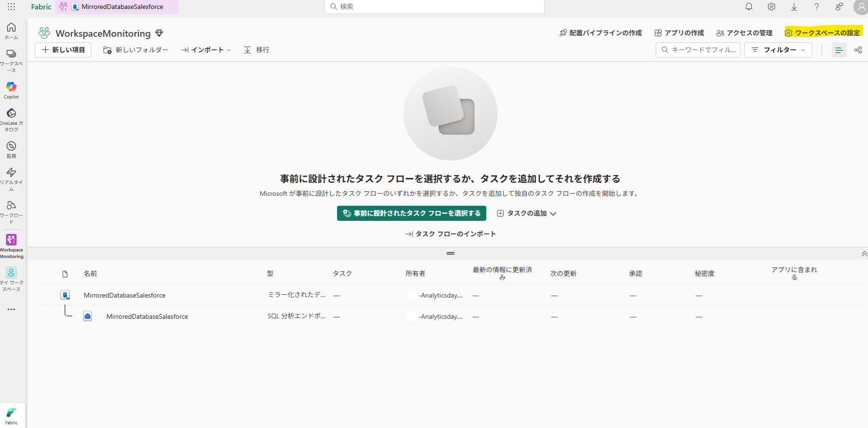868x428 pixels.
Task: Open the app launcher waffle icon
Action: click(x=11, y=7)
